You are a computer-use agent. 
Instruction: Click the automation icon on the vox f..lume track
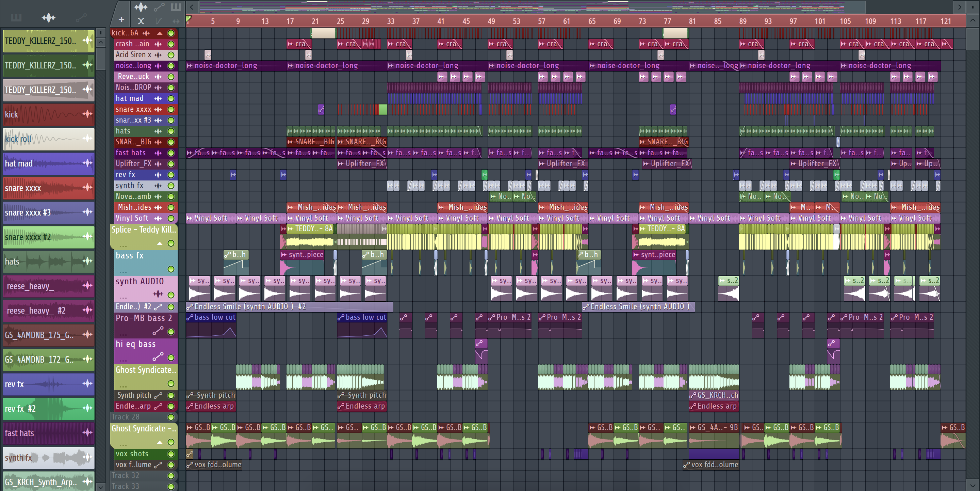(158, 465)
